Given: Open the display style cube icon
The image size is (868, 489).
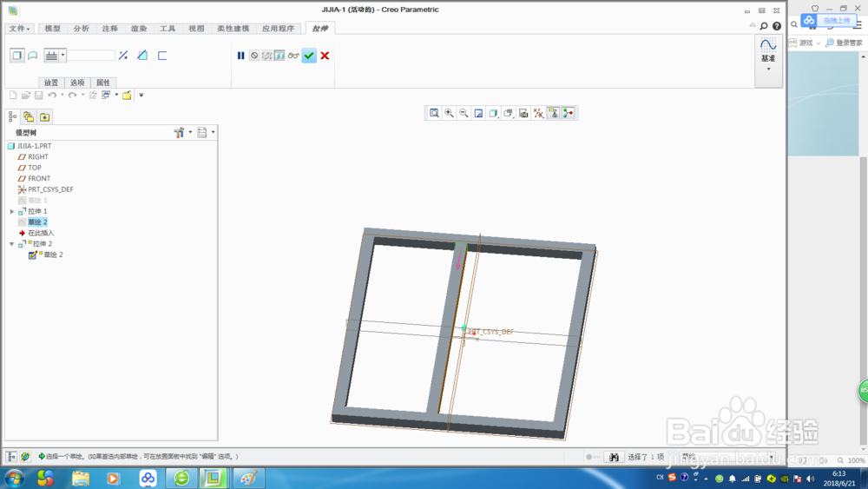Looking at the screenshot, I should [493, 114].
